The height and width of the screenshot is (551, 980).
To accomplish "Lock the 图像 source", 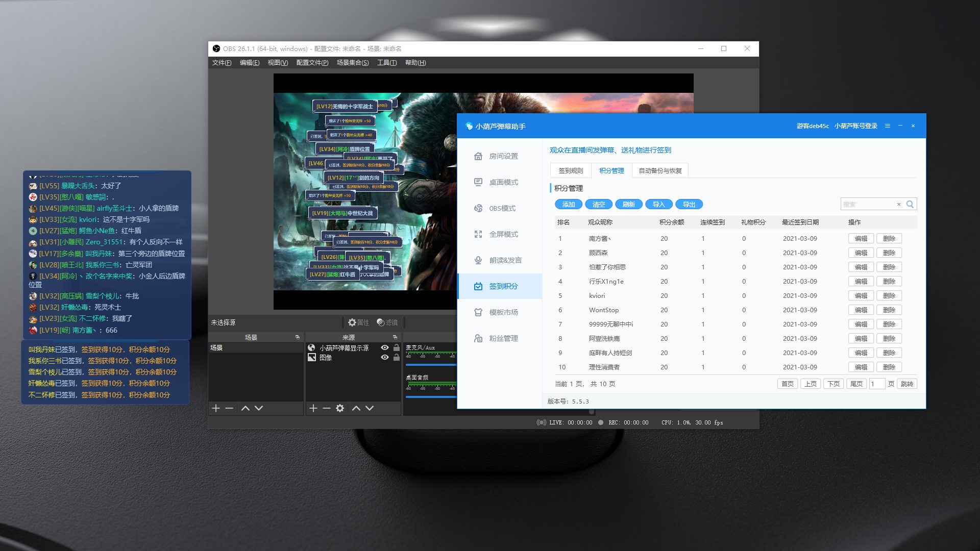I will click(397, 357).
